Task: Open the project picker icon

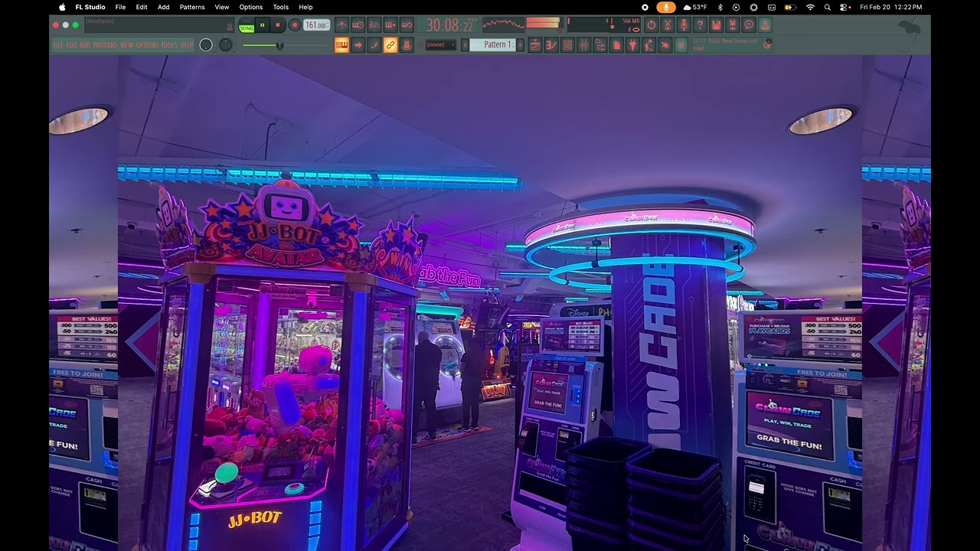Action: (x=616, y=44)
